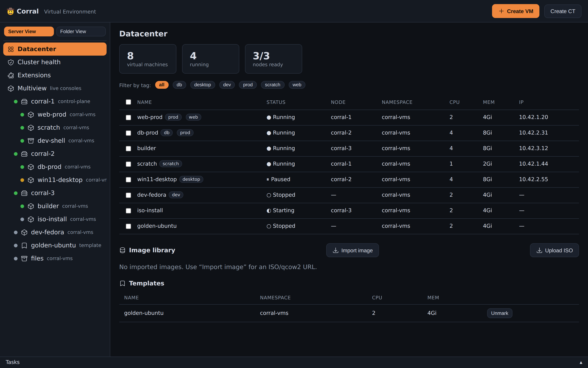Filter by the dev tag

[227, 85]
